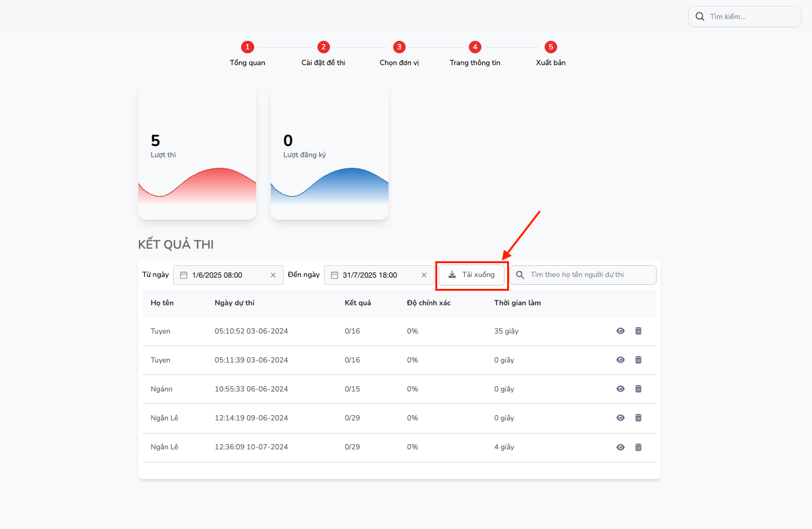The image size is (812, 529).
Task: View details of Tuyen's 35 giây attempt
Action: tap(620, 331)
